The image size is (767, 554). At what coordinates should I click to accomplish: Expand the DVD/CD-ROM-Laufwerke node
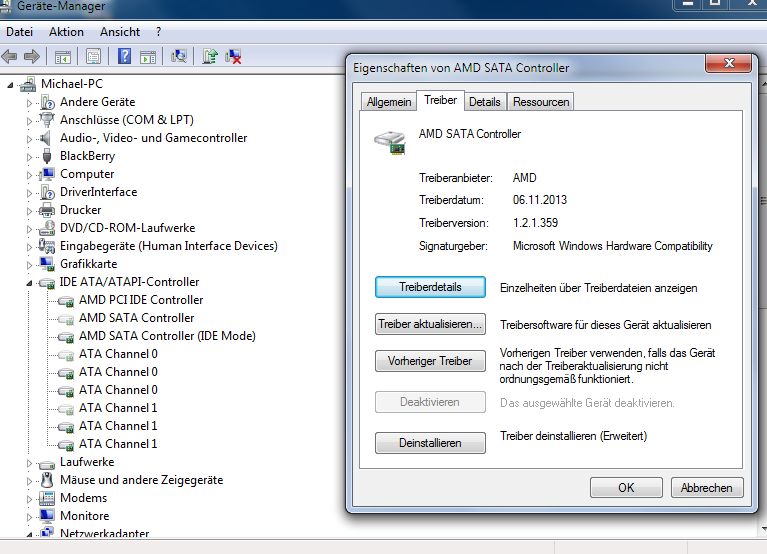click(29, 229)
